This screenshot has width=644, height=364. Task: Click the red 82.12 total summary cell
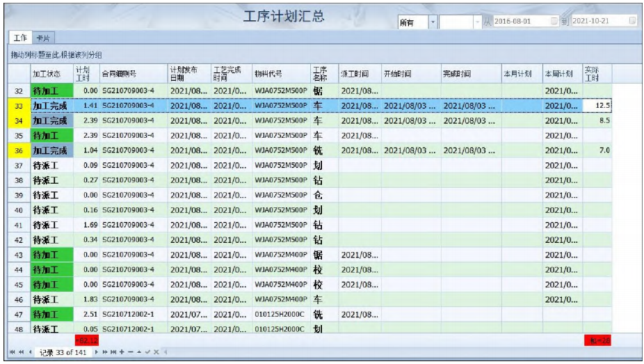pos(87,340)
